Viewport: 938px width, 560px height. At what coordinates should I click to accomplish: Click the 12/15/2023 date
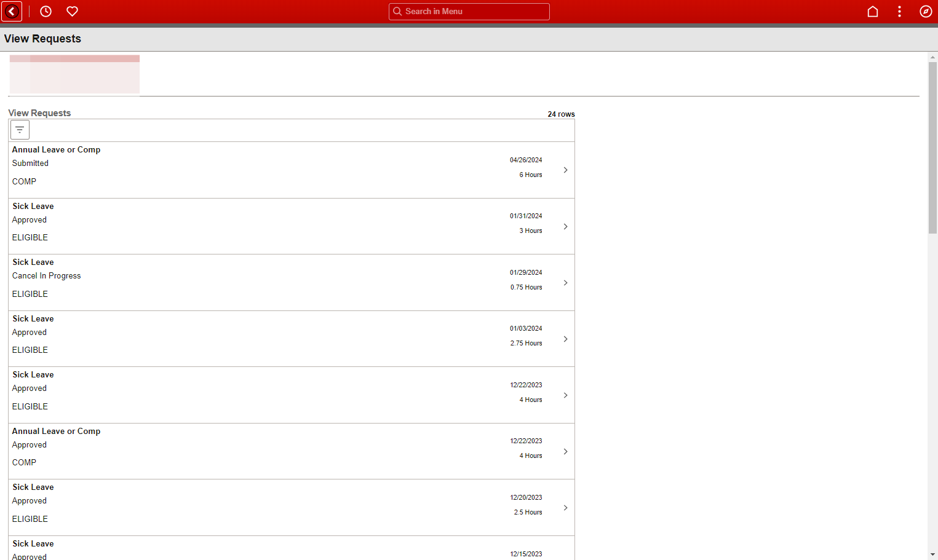point(526,554)
